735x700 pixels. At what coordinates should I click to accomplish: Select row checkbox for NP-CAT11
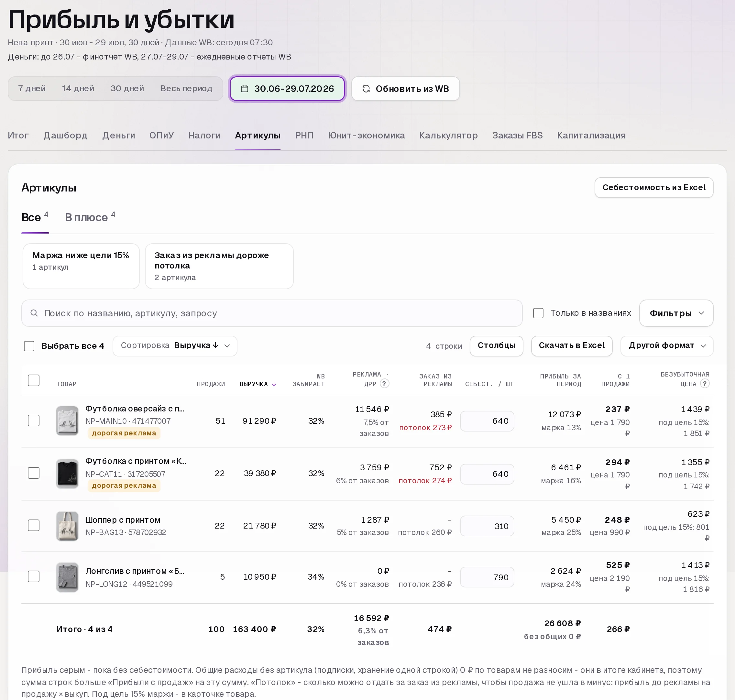coord(34,473)
